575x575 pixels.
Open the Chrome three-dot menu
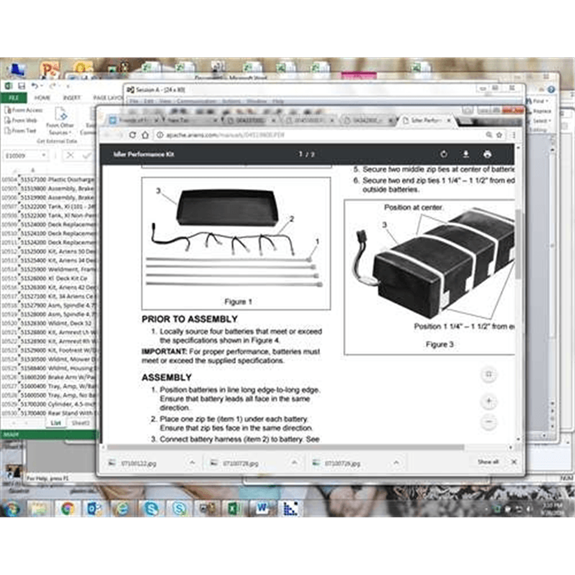(514, 135)
